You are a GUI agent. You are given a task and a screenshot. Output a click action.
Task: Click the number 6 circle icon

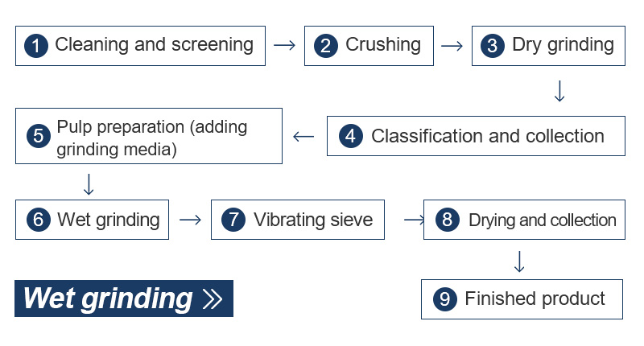coord(38,220)
